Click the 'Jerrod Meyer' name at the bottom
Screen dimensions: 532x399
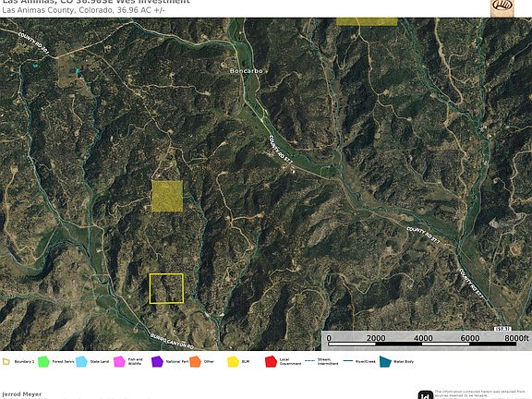(x=22, y=393)
